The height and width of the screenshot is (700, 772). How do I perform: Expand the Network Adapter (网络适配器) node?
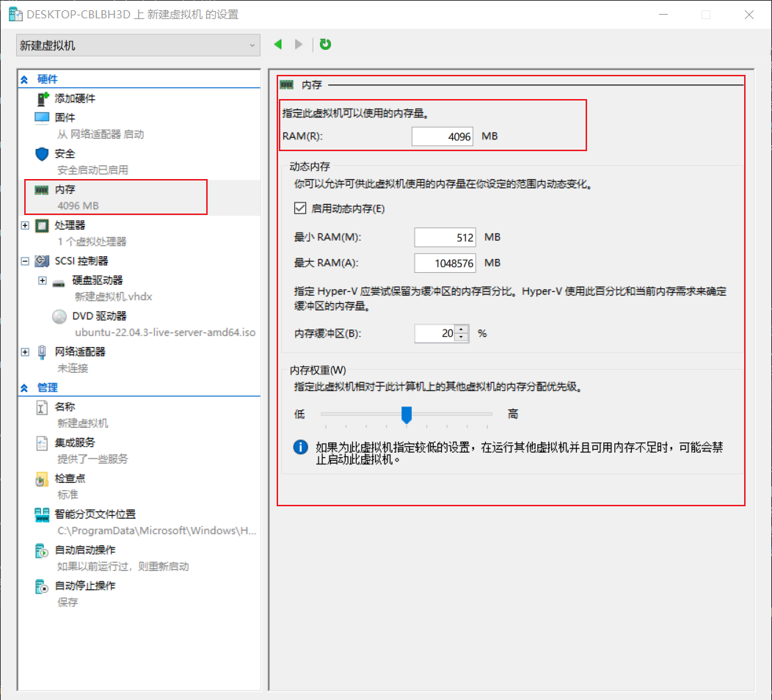coord(26,352)
